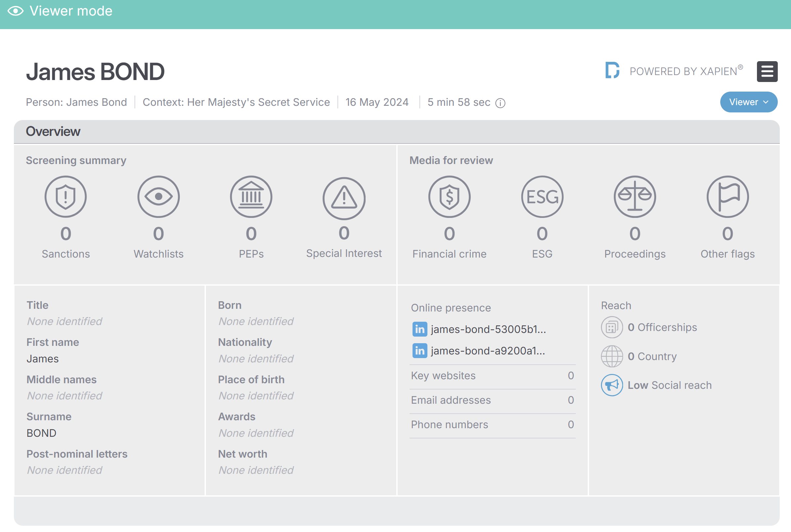791x532 pixels.
Task: Click the Proceedings scales icon
Action: pyautogui.click(x=635, y=197)
